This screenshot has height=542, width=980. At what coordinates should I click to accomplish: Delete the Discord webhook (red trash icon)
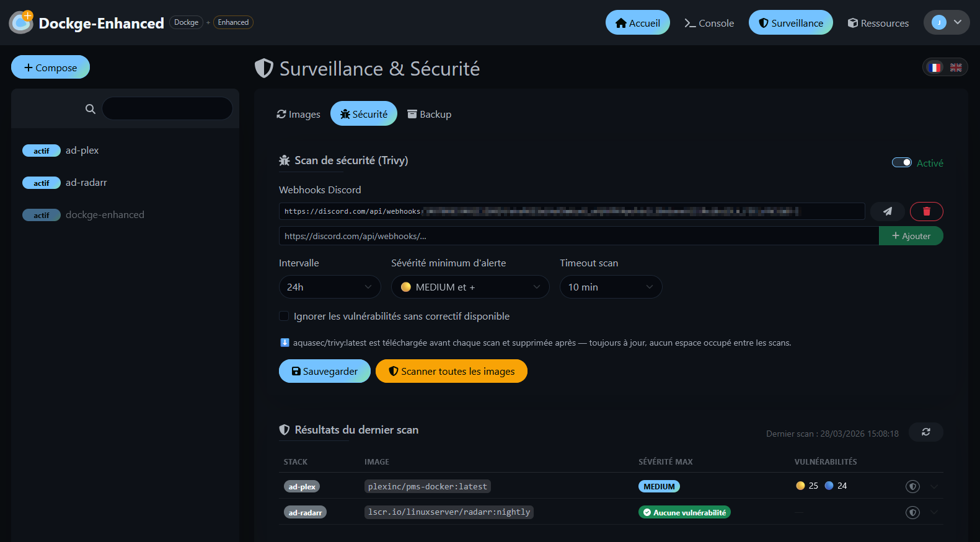(x=926, y=211)
